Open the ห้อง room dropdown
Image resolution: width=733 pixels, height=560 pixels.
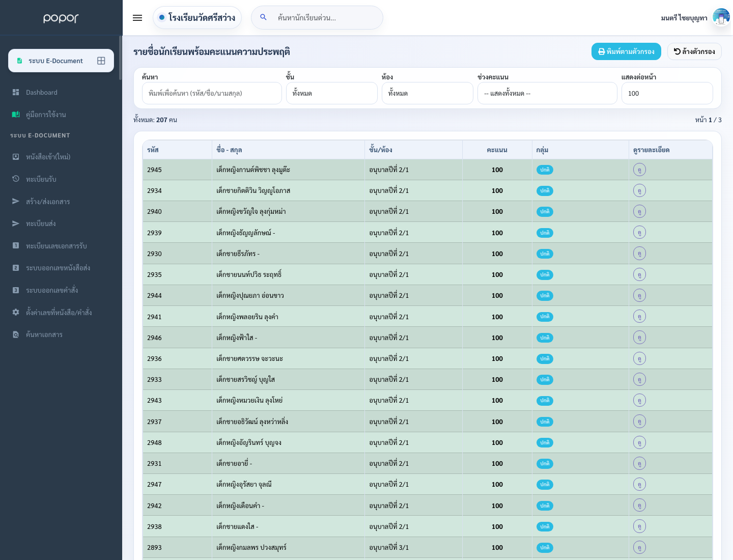click(427, 93)
